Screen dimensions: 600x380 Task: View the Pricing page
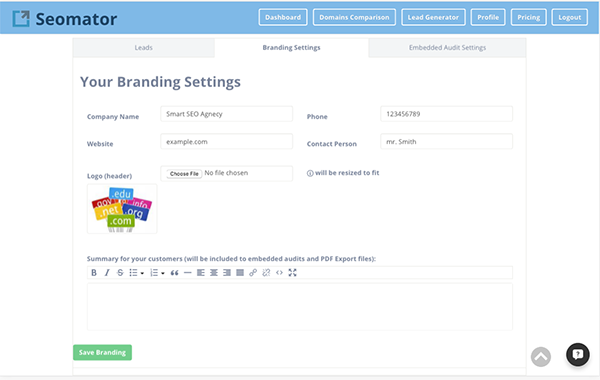pyautogui.click(x=528, y=17)
